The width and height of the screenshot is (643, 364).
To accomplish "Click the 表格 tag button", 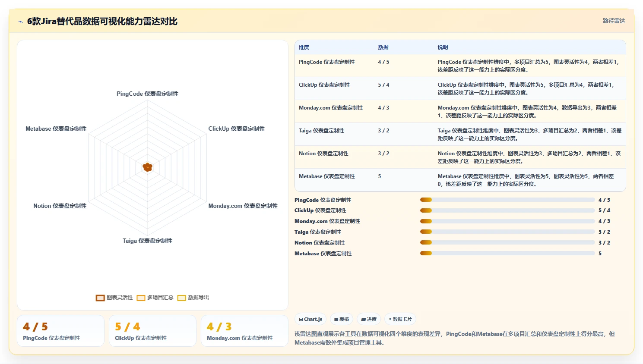I will tap(342, 319).
